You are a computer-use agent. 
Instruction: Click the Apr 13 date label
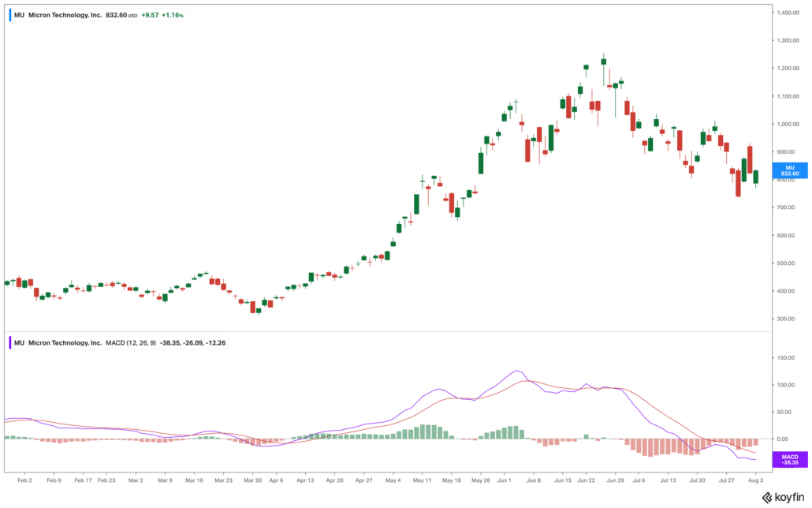[305, 480]
